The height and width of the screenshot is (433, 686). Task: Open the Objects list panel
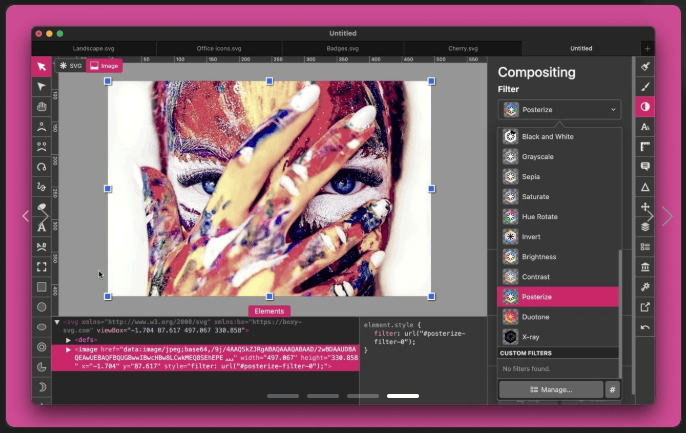(x=645, y=247)
